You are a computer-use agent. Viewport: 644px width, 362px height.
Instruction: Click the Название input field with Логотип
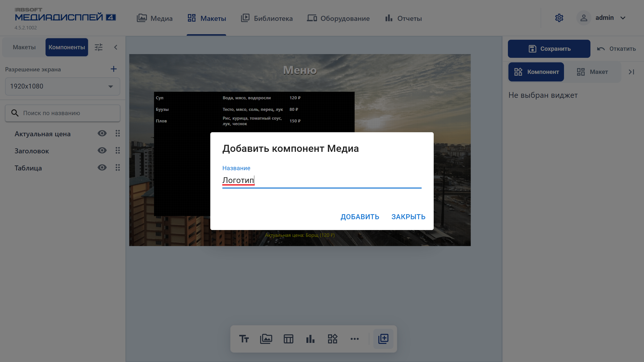pyautogui.click(x=322, y=180)
